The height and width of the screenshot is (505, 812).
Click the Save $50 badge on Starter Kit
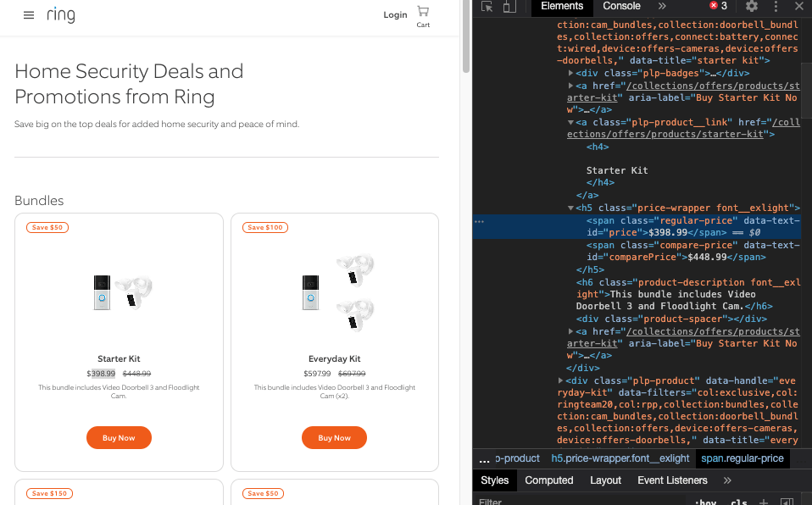point(47,227)
